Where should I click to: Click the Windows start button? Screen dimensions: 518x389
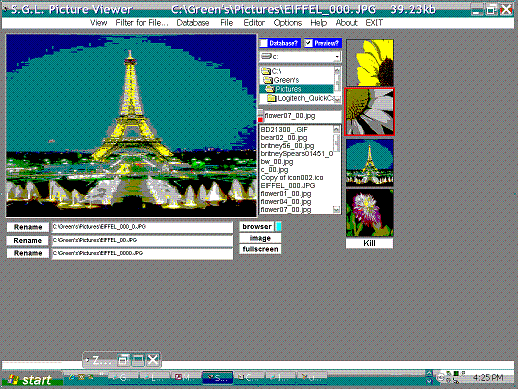pos(32,380)
